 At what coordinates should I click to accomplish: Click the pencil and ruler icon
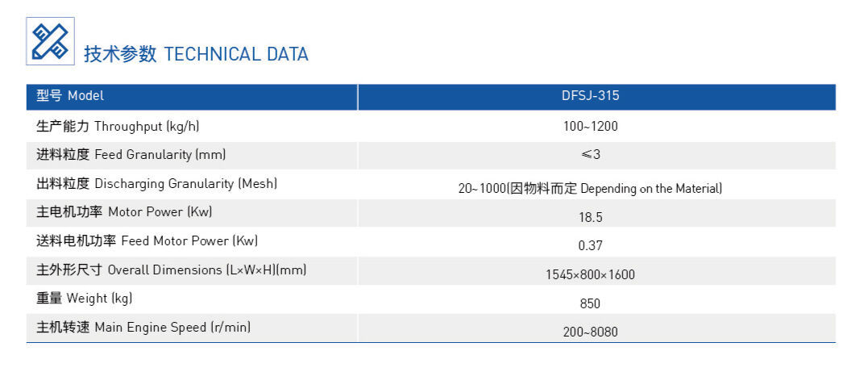tap(51, 41)
